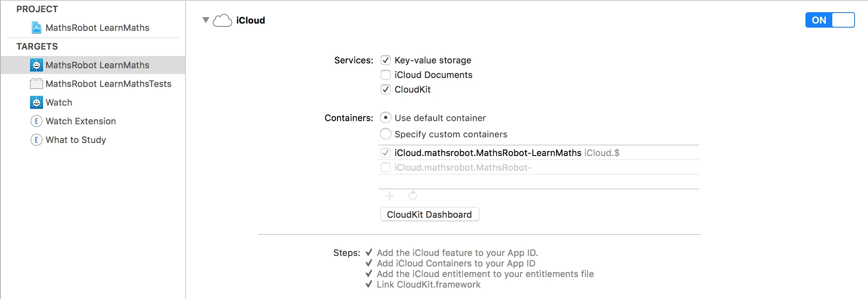The height and width of the screenshot is (299, 868).
Task: Open the CloudKit Dashboard
Action: click(430, 214)
